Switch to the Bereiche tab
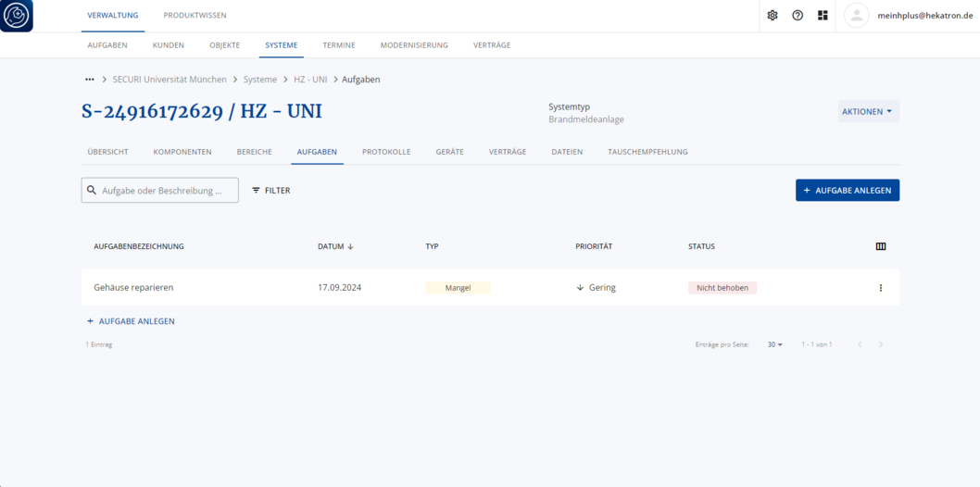The image size is (980, 487). click(x=255, y=152)
